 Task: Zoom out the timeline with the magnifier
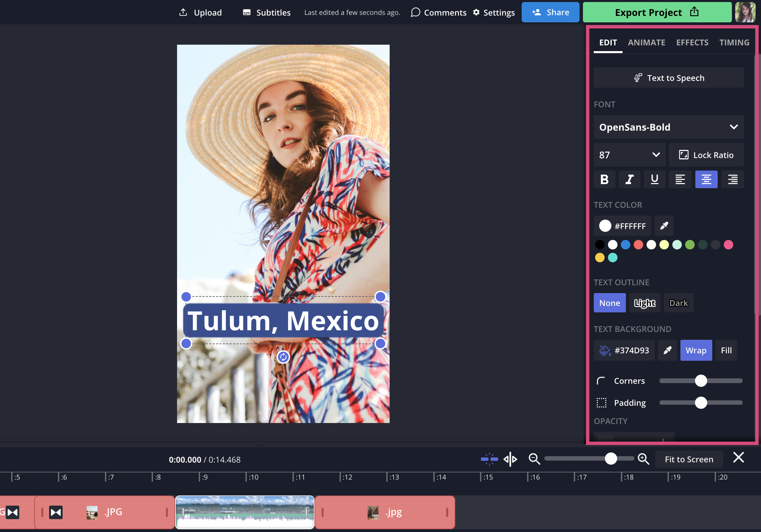click(x=534, y=459)
